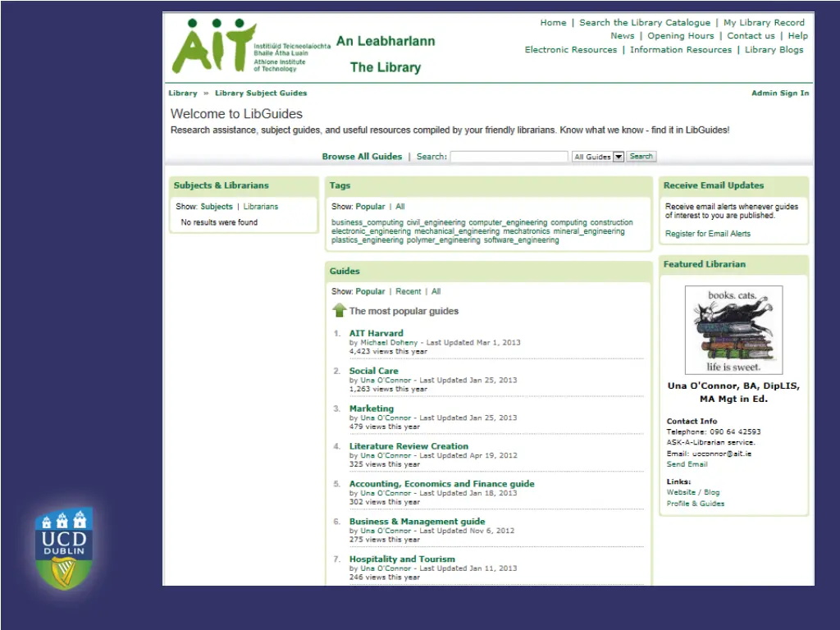Viewport: 840px width, 630px height.
Task: Select the civil_engineering tag
Action: (x=436, y=222)
